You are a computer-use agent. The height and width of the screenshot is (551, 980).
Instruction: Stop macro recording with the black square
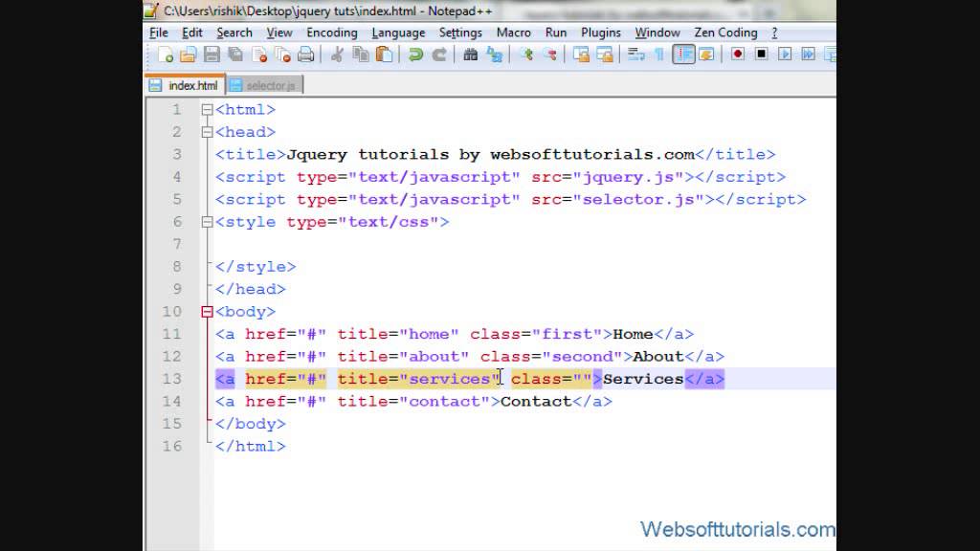tap(761, 55)
